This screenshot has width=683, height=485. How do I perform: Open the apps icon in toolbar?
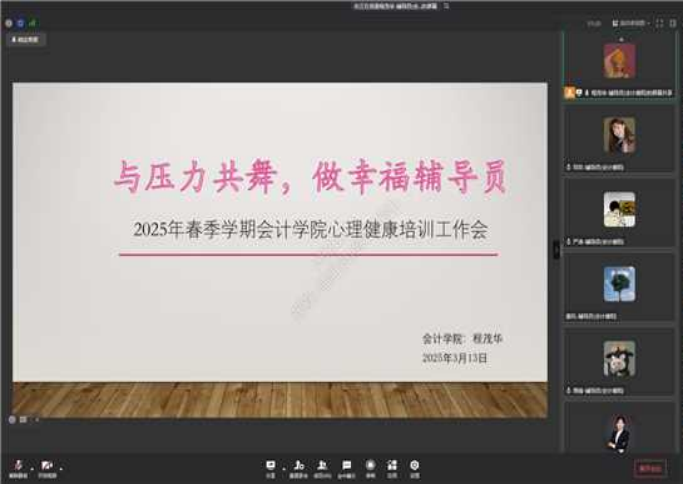[x=392, y=466]
